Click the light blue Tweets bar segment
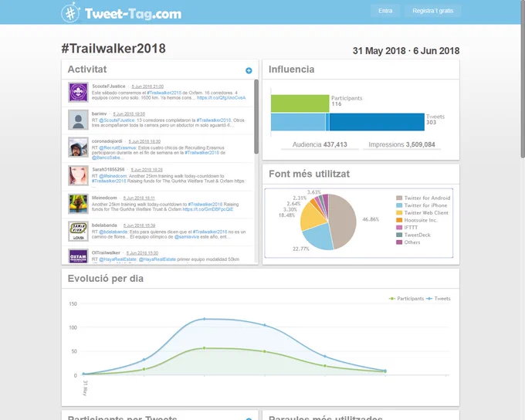This screenshot has height=420, width=525. coord(298,122)
